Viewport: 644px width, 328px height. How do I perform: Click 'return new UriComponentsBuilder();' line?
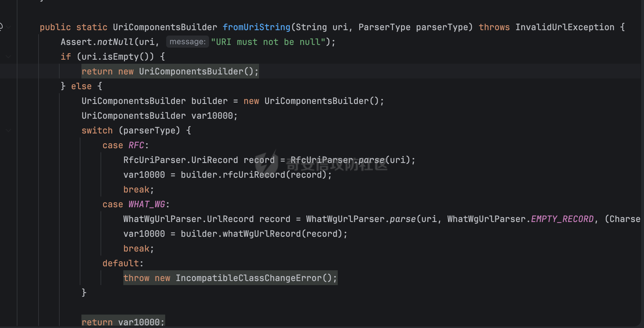pyautogui.click(x=170, y=71)
